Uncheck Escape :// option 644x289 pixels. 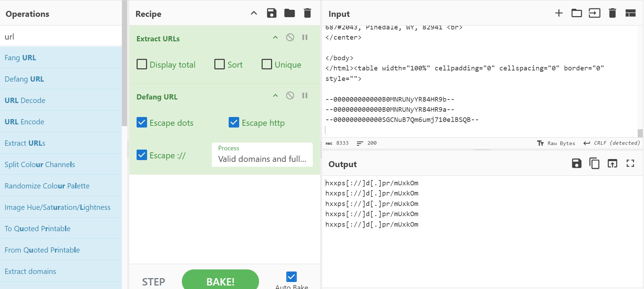pos(142,155)
